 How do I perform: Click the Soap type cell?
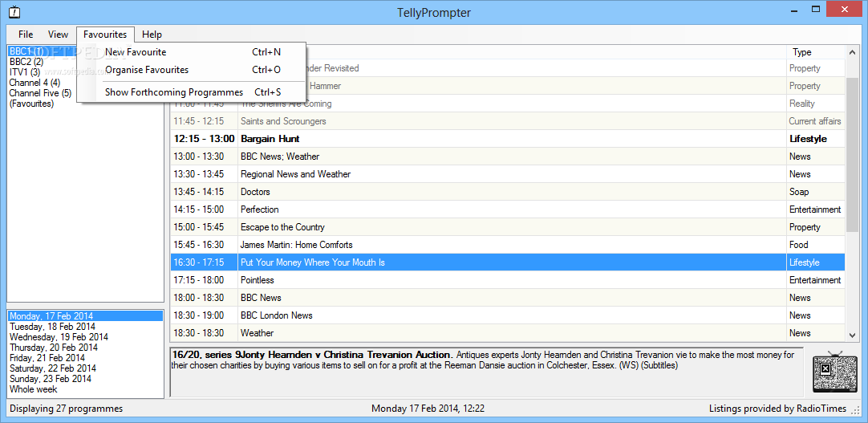[x=815, y=192]
